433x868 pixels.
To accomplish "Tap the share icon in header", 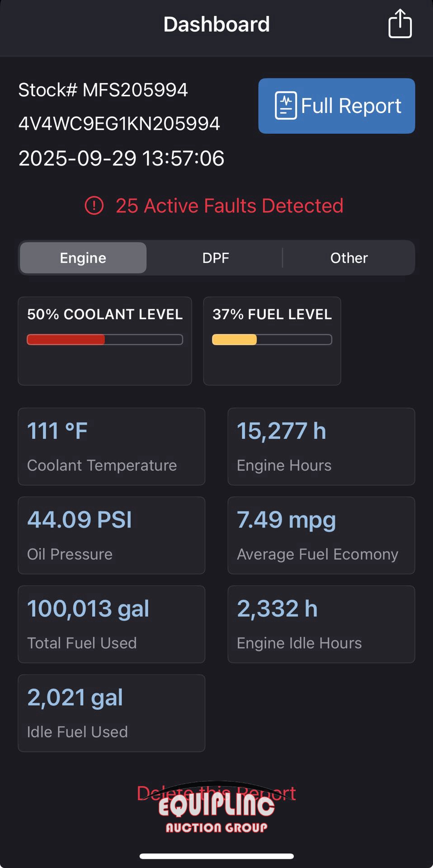I will (x=400, y=24).
